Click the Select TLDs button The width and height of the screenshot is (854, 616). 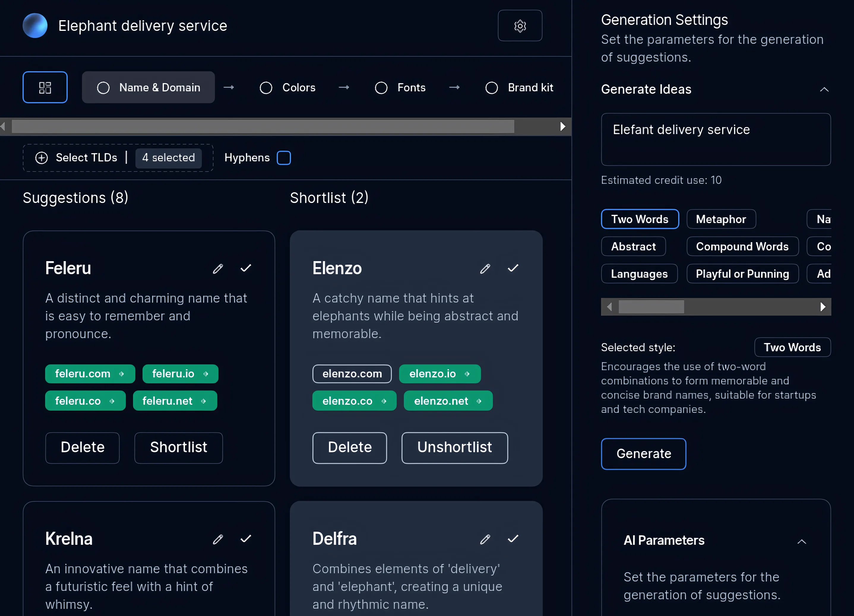[75, 158]
